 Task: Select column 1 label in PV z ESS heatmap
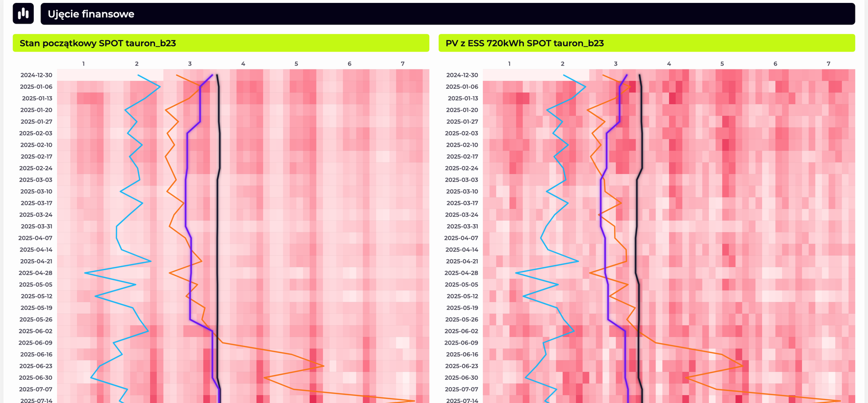tap(509, 64)
